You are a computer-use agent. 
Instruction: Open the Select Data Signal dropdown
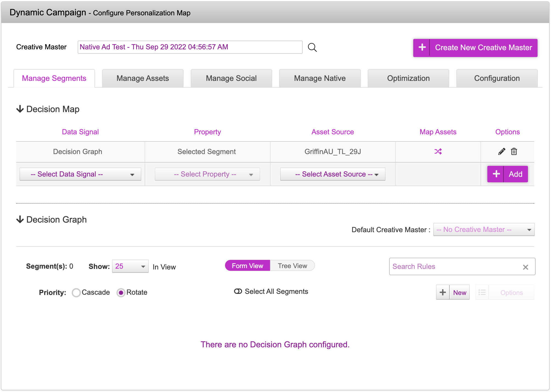tap(80, 174)
